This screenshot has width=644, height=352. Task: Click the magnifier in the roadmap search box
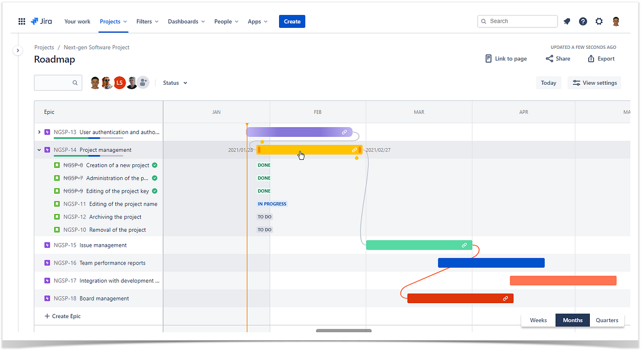75,83
